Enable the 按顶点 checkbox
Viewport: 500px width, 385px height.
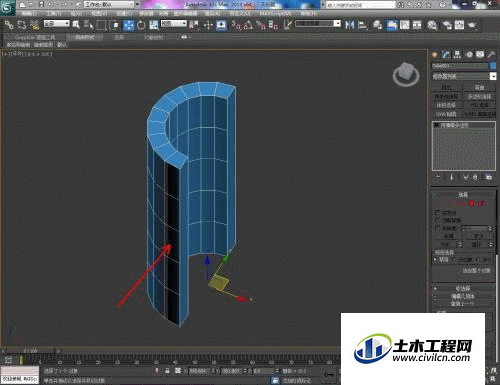click(438, 212)
